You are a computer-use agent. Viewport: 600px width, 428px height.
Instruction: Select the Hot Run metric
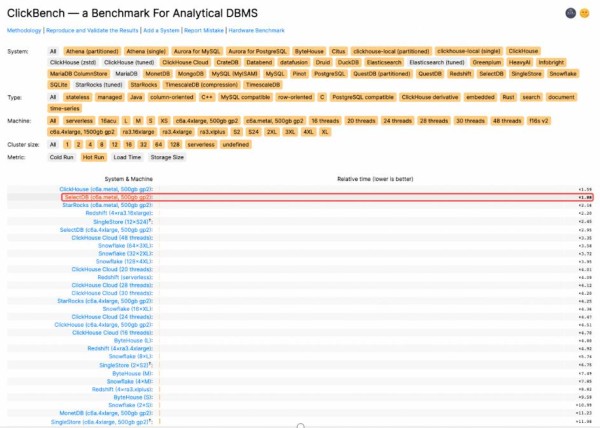point(95,157)
